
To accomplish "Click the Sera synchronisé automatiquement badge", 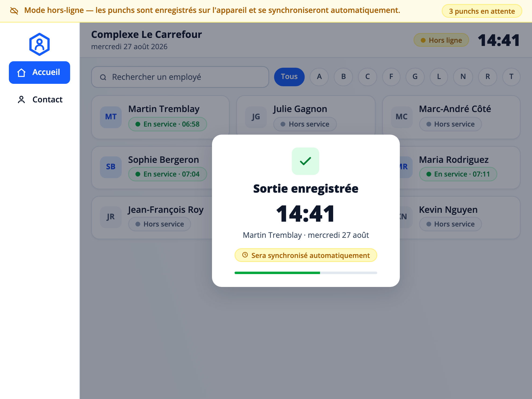I will 306,255.
